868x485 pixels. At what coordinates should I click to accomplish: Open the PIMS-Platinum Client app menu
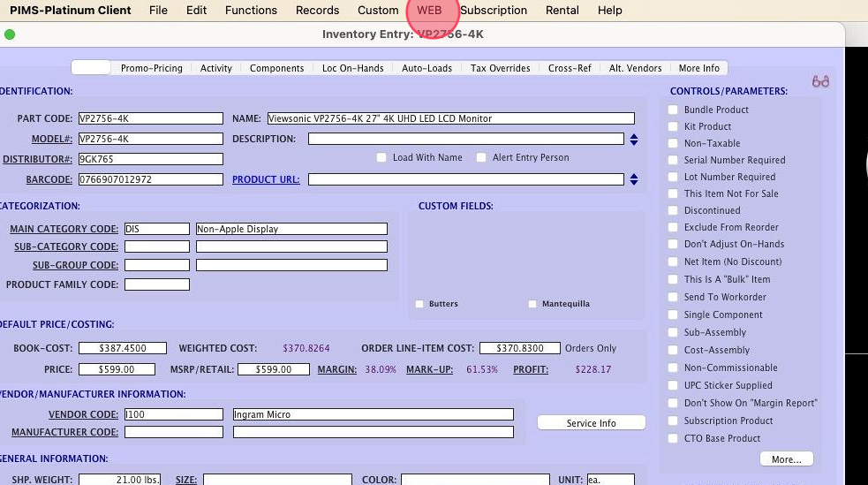coord(71,10)
